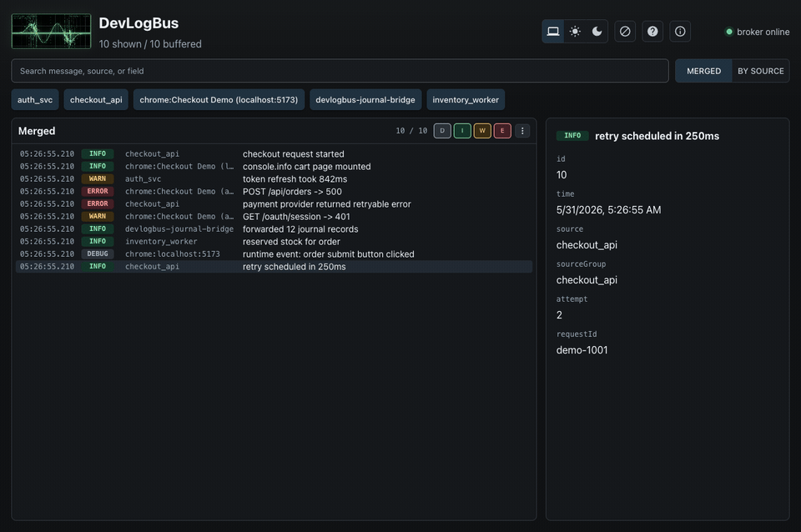Select 'runtime event: order submit button clicked' row
801x532 pixels.
(x=274, y=254)
